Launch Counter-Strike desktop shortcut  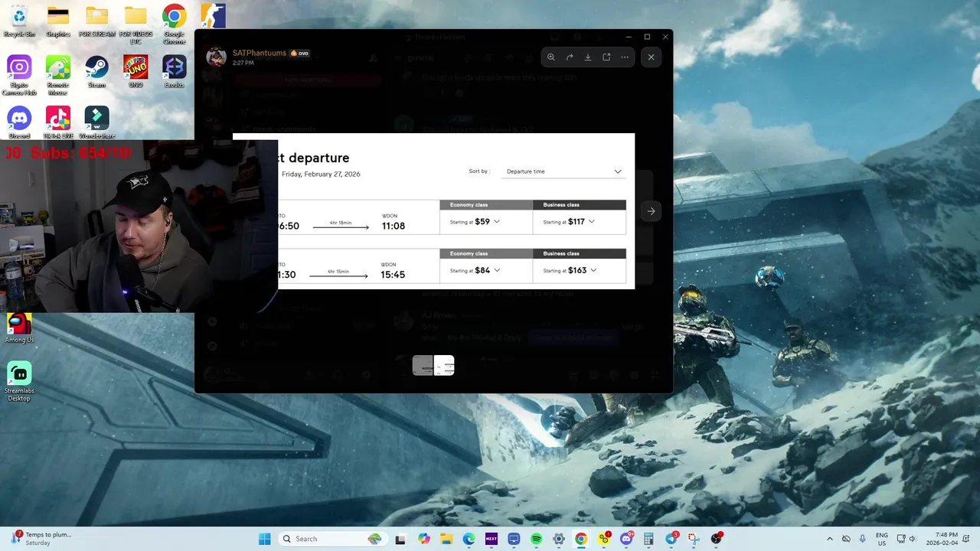pos(213,17)
